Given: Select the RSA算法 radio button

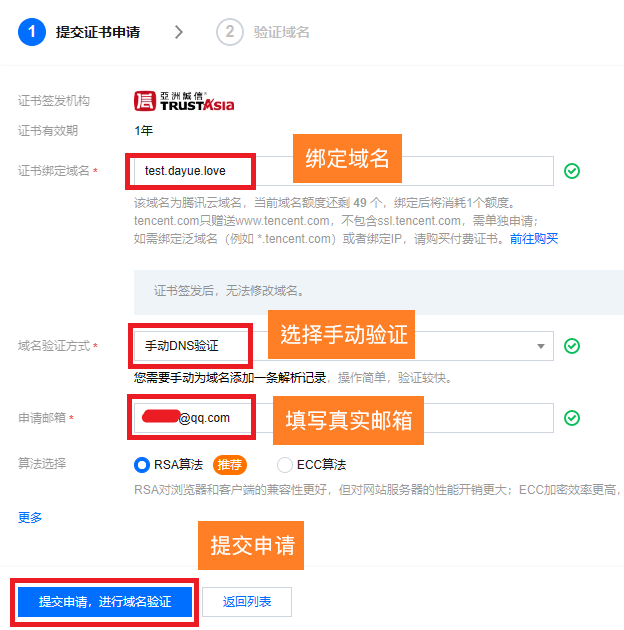Looking at the screenshot, I should pos(141,465).
